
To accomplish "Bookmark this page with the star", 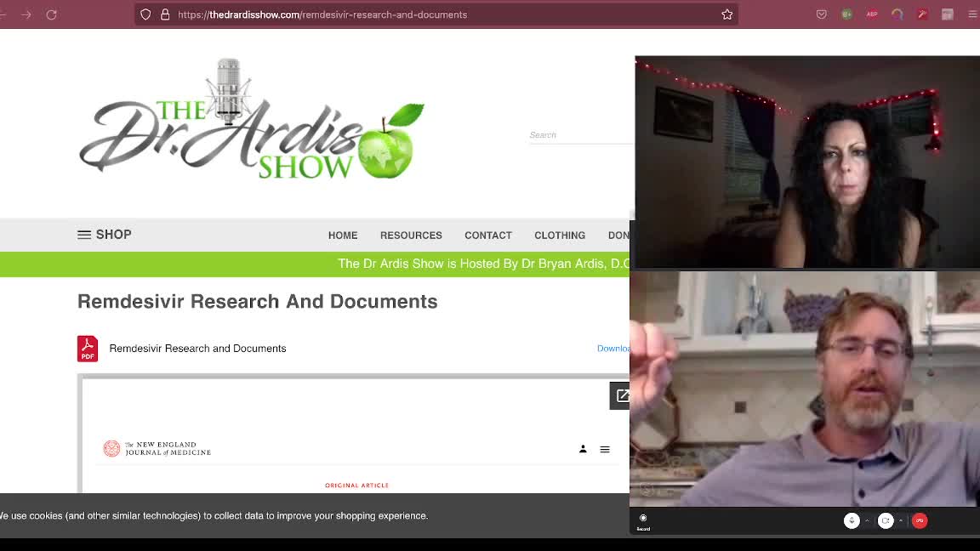I will pos(726,14).
